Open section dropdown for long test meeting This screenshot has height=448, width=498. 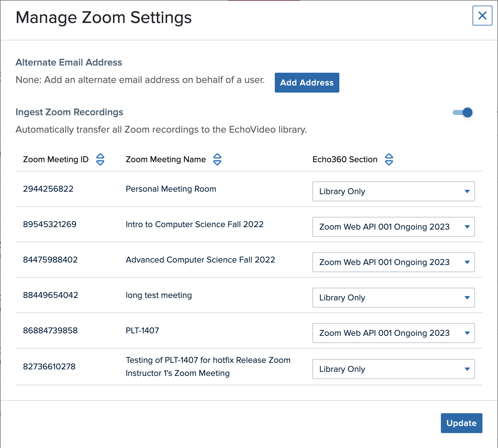tap(393, 298)
